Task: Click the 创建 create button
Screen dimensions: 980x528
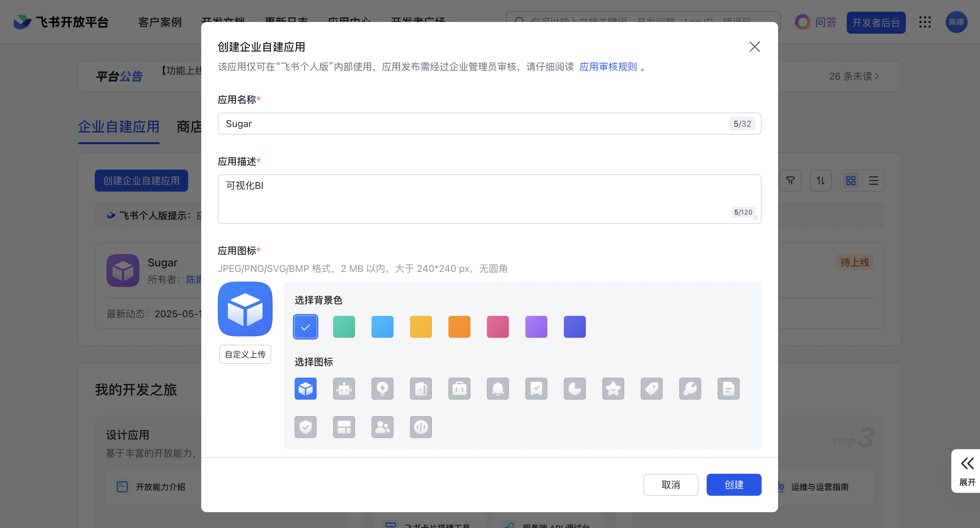Action: coord(734,485)
